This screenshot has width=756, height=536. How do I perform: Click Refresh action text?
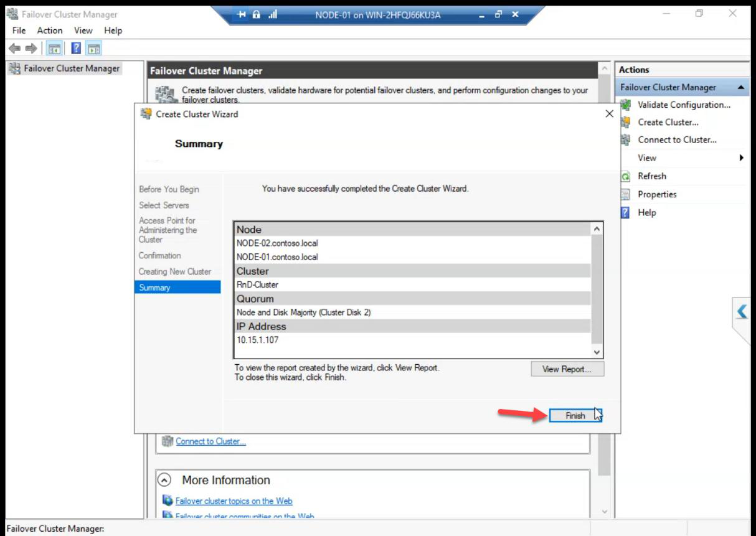tap(652, 176)
